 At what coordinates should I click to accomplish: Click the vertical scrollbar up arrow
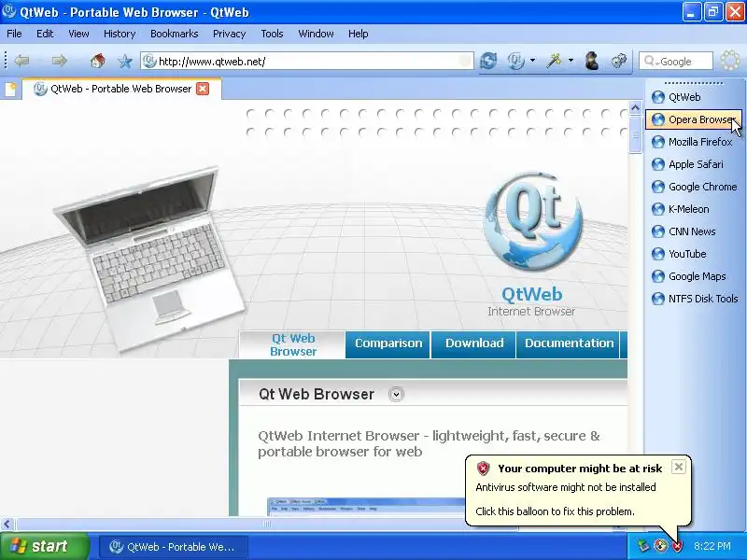(635, 108)
